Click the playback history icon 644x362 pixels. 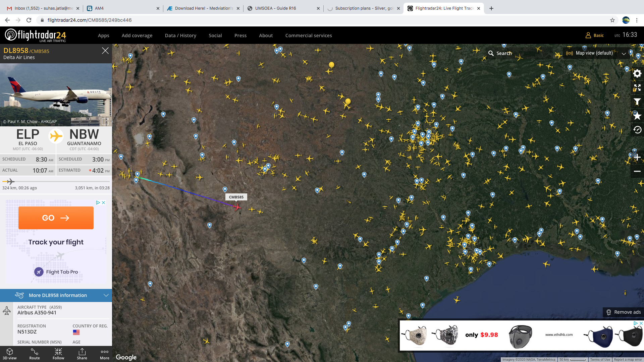click(637, 130)
